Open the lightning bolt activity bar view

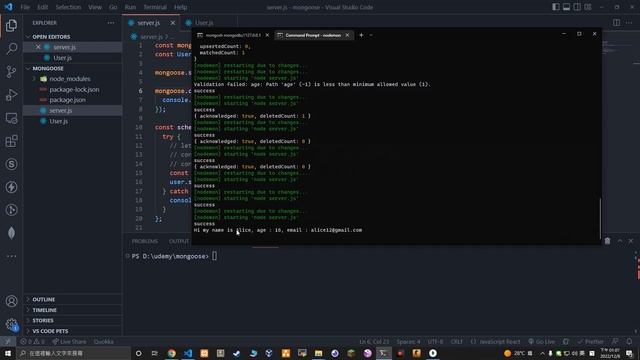pyautogui.click(x=11, y=187)
